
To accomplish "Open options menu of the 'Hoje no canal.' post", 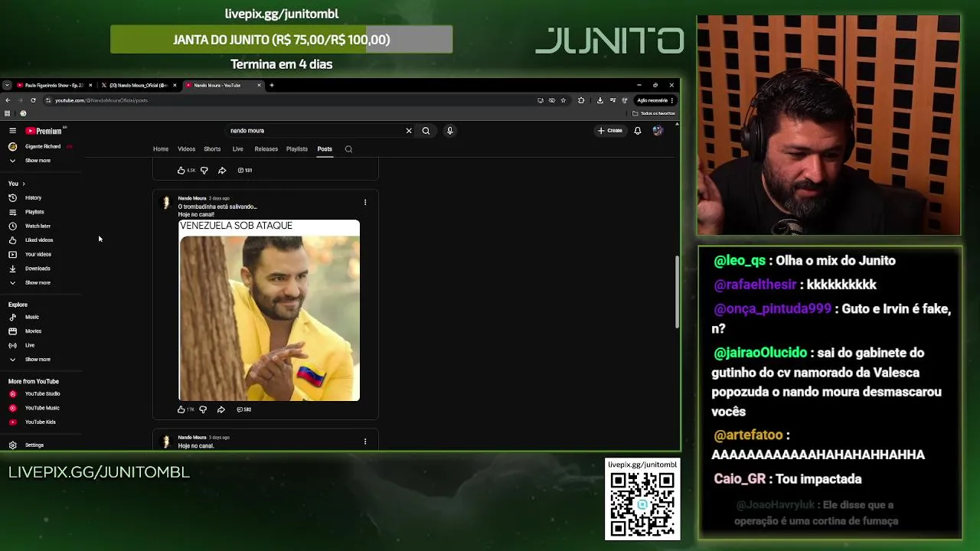I will pos(365,442).
